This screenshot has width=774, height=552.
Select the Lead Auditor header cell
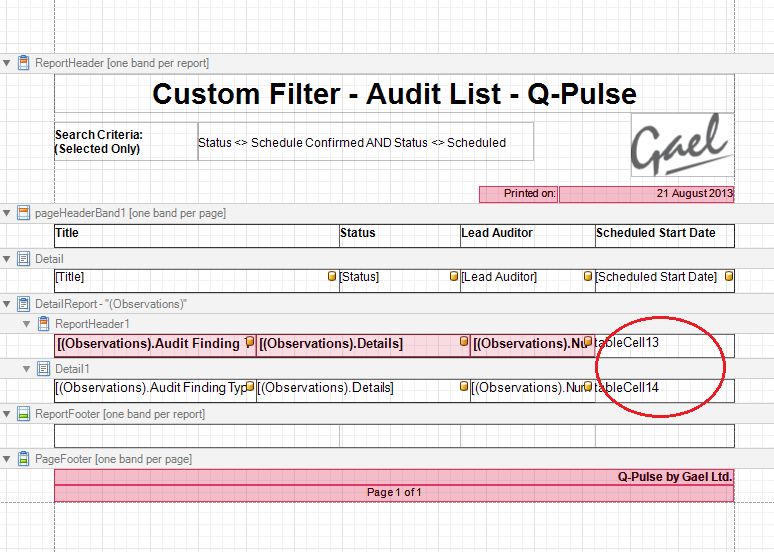(528, 236)
